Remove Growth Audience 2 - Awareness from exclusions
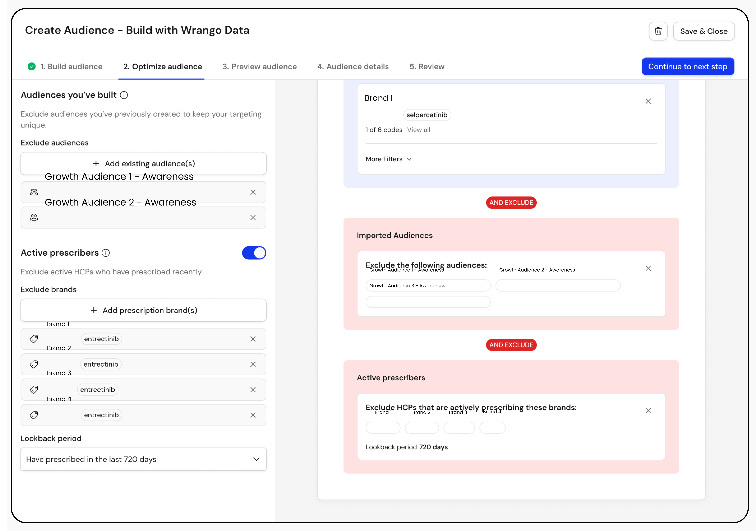This screenshot has height=532, width=756. coord(253,218)
